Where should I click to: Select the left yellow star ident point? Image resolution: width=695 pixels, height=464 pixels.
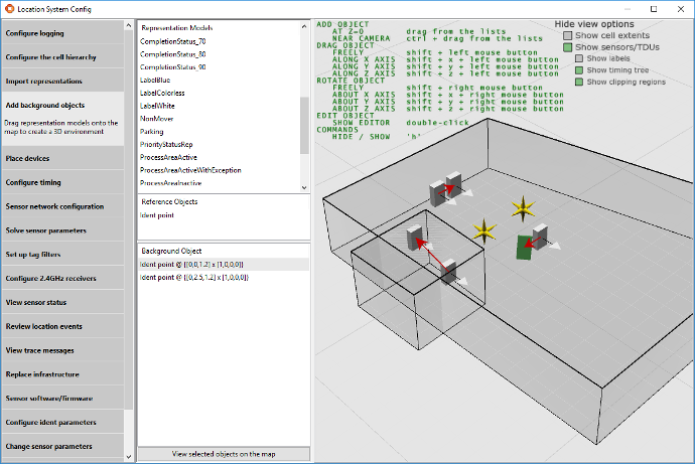484,231
